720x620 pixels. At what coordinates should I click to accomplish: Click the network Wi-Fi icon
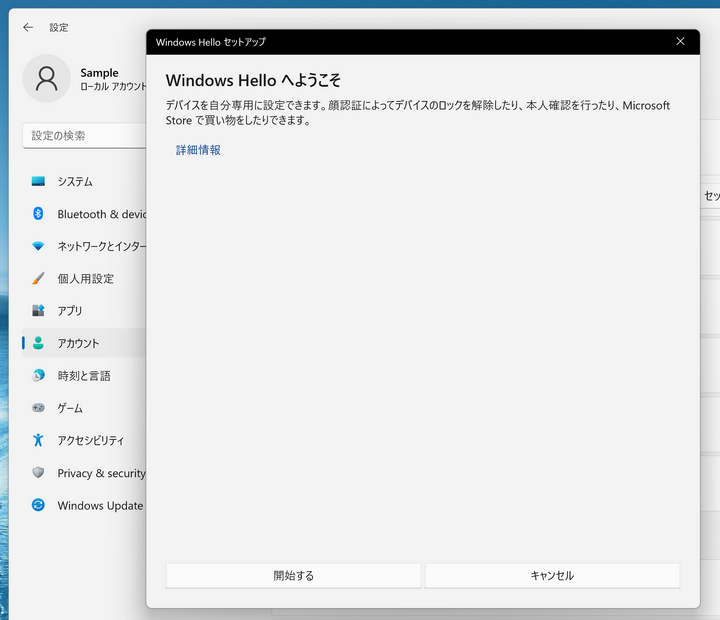(38, 246)
